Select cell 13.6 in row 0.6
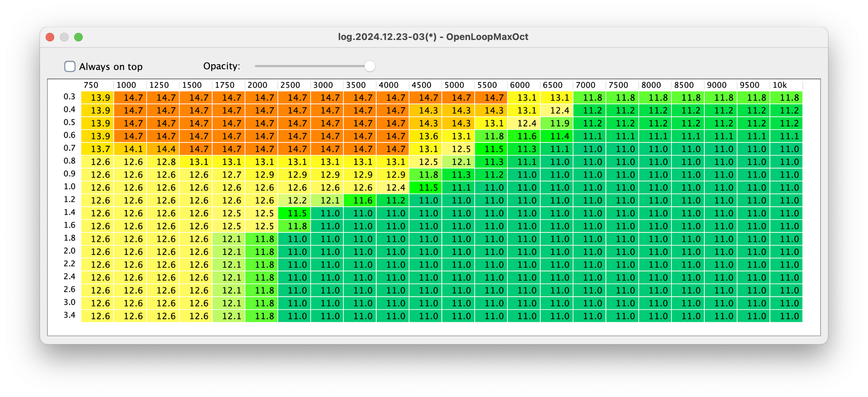Screen dimensions: 868x397 pos(426,136)
